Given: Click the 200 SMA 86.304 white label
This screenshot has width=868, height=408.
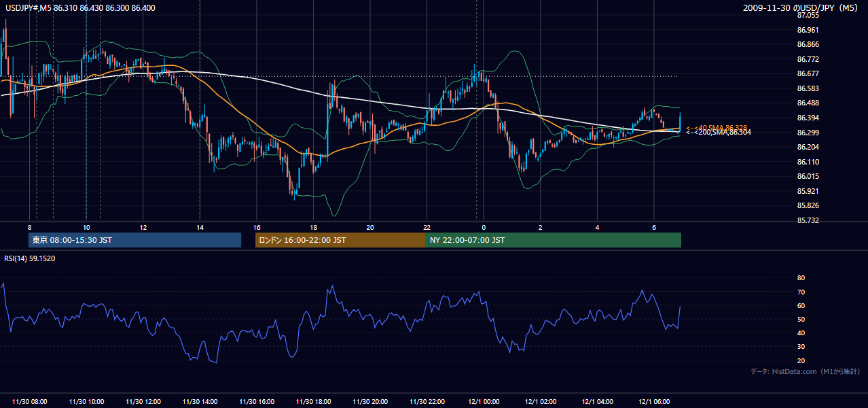Looking at the screenshot, I should pos(718,133).
